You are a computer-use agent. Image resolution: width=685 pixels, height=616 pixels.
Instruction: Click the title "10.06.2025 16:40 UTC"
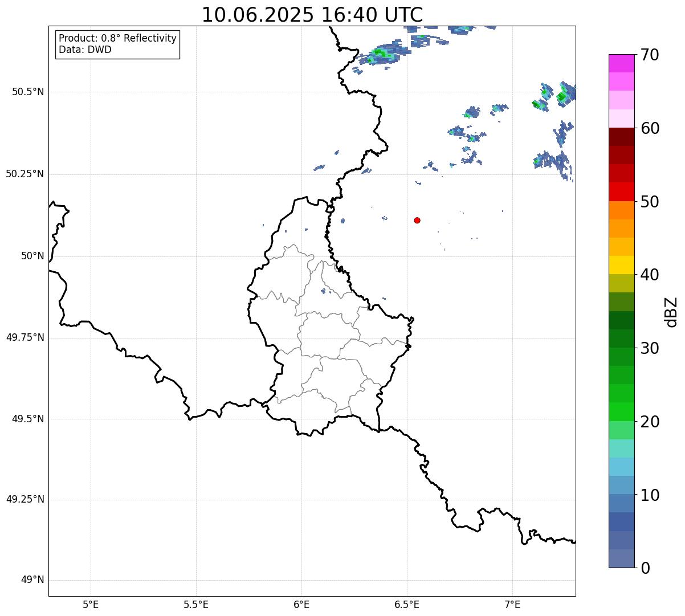tap(312, 15)
